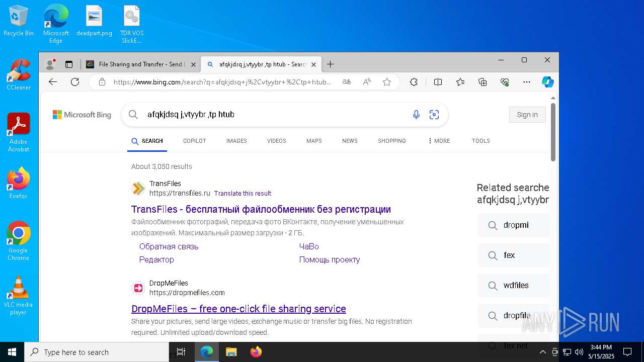Open Browser essentials heart icon

point(505,82)
